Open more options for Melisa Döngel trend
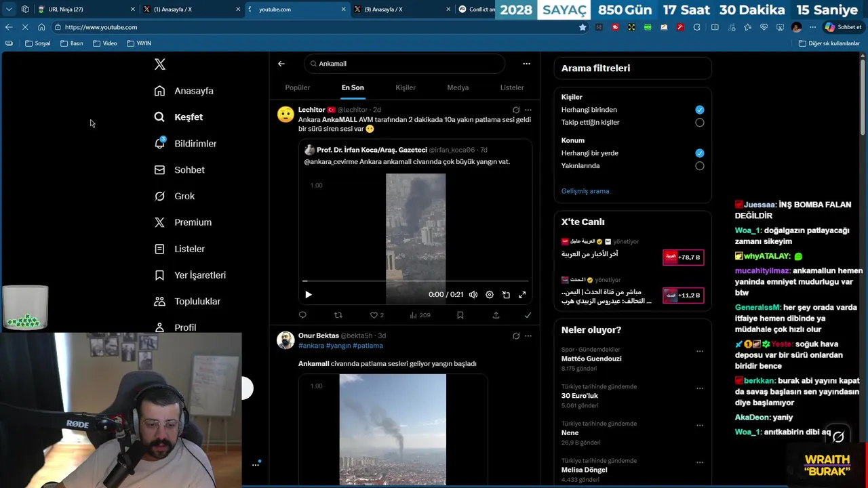Image resolution: width=868 pixels, height=488 pixels. point(699,462)
